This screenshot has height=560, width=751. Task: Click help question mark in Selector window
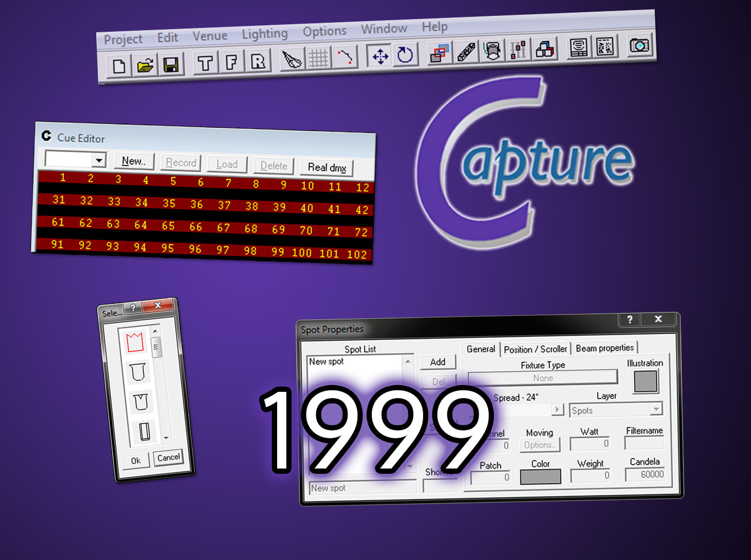tap(133, 308)
